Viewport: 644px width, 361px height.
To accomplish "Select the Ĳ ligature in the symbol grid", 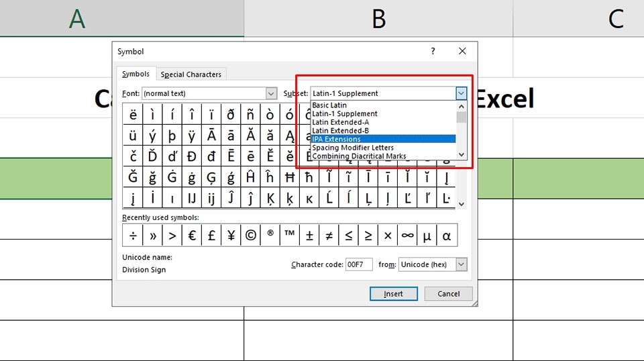I will tap(192, 198).
